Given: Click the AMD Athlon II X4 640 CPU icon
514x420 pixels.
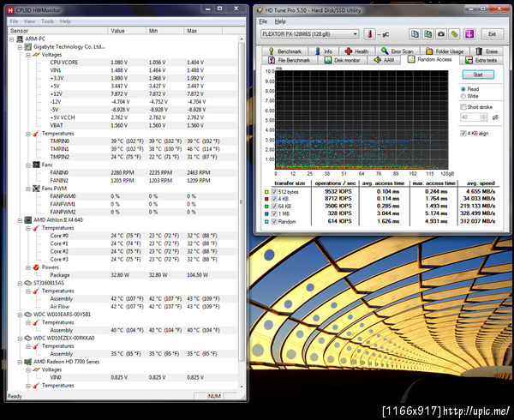Looking at the screenshot, I should [x=28, y=219].
